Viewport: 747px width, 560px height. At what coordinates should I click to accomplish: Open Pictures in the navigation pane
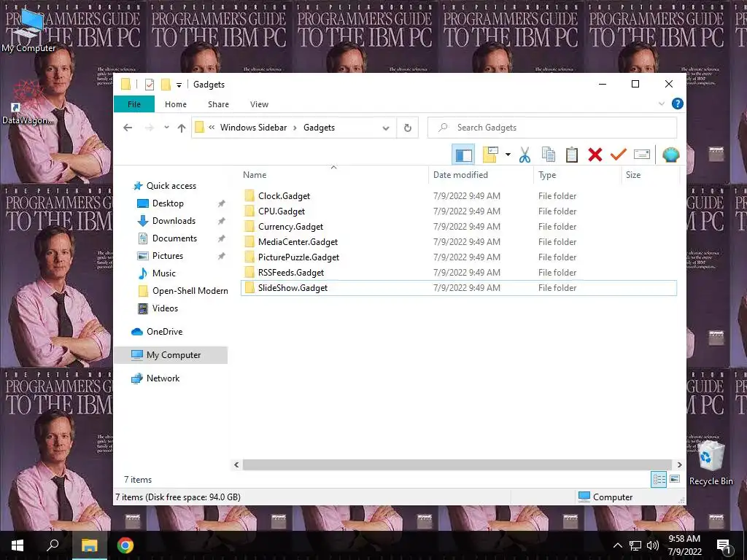[167, 256]
